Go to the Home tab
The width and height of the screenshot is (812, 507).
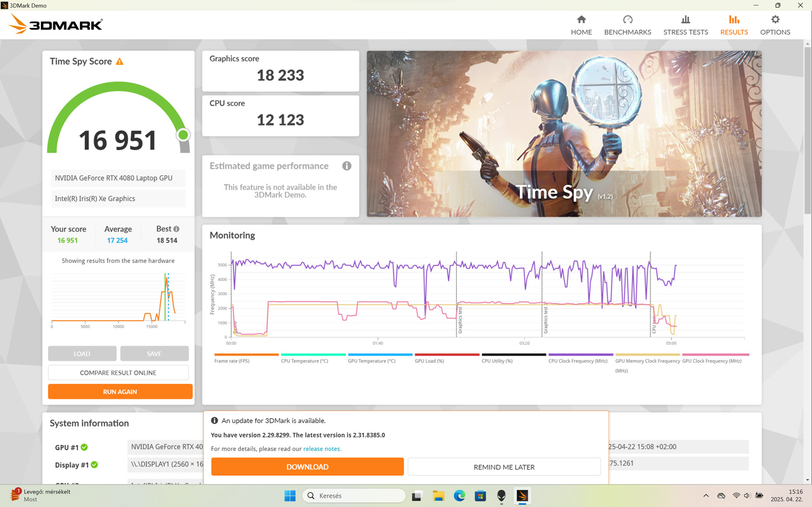[x=581, y=25]
